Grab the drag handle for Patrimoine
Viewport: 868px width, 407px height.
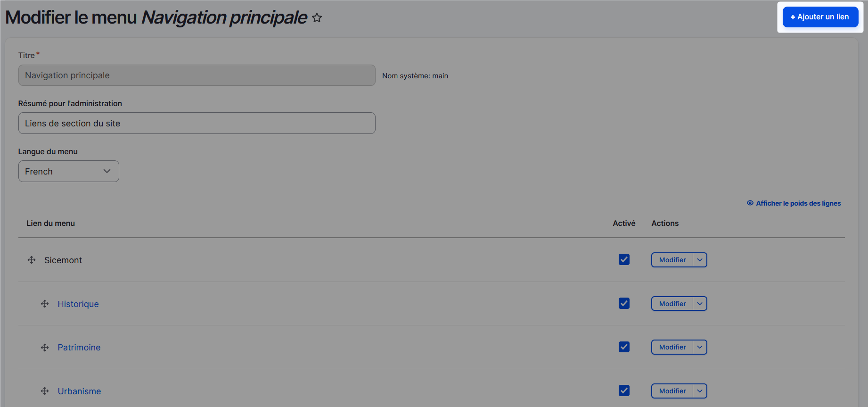(45, 348)
